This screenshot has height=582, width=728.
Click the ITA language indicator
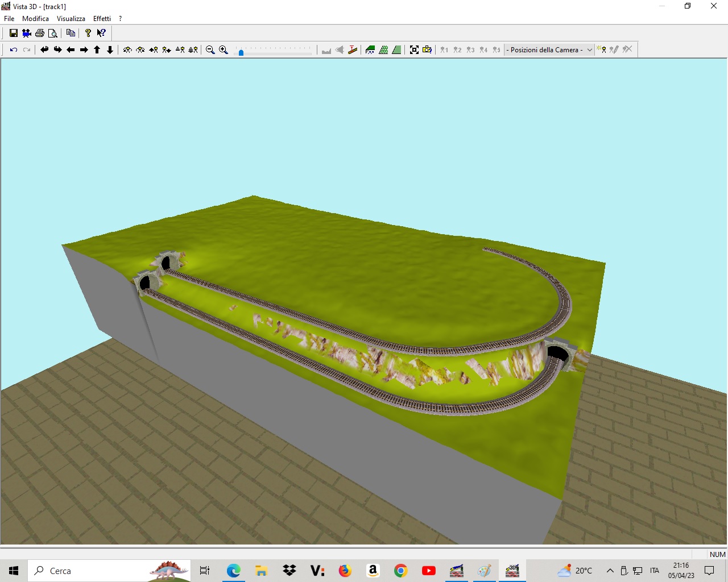(655, 571)
